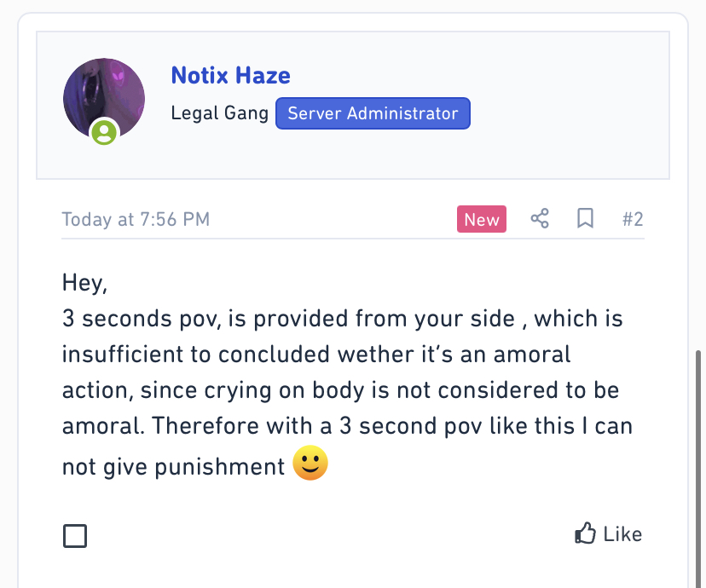Screen dimensions: 706x588
Task: Open Notix Haze's avatar picture
Action: point(104,98)
